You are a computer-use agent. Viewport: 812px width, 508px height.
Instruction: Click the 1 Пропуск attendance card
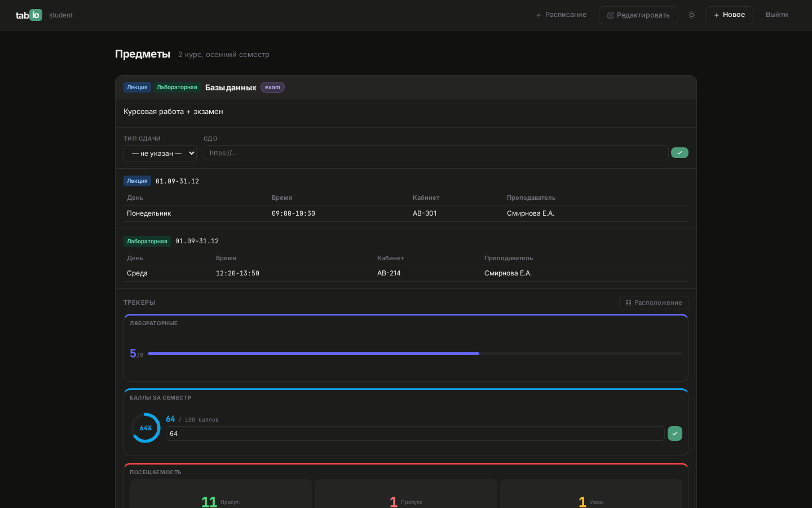point(406,494)
